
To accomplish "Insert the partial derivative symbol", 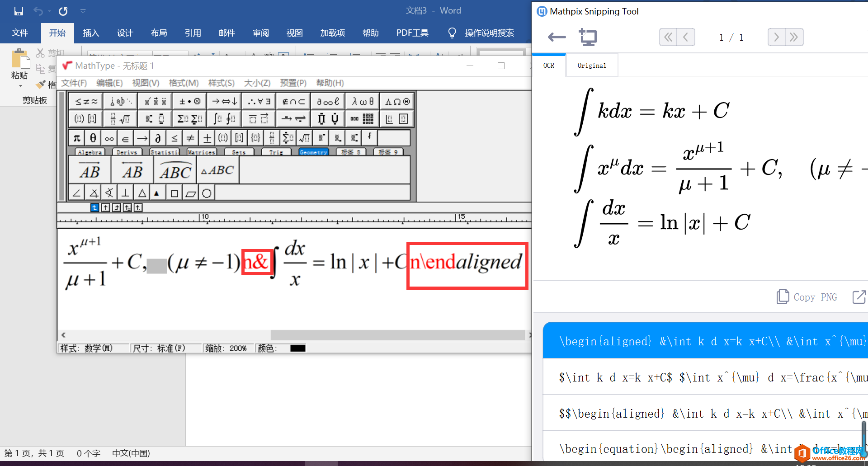I will [x=158, y=137].
